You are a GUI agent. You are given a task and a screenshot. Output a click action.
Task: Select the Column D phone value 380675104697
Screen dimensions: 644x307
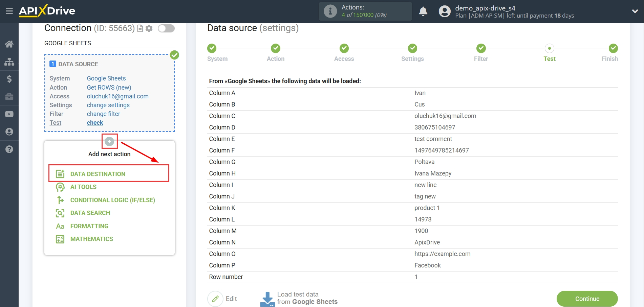[x=435, y=127]
